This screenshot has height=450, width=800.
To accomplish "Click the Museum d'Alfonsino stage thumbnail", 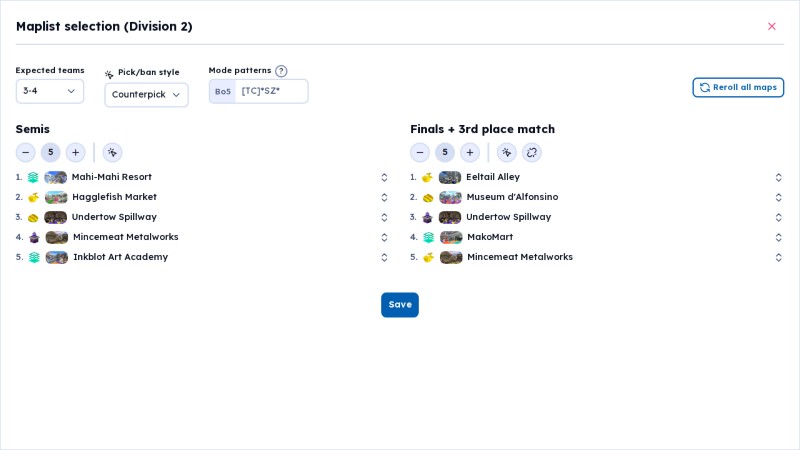I will [451, 197].
